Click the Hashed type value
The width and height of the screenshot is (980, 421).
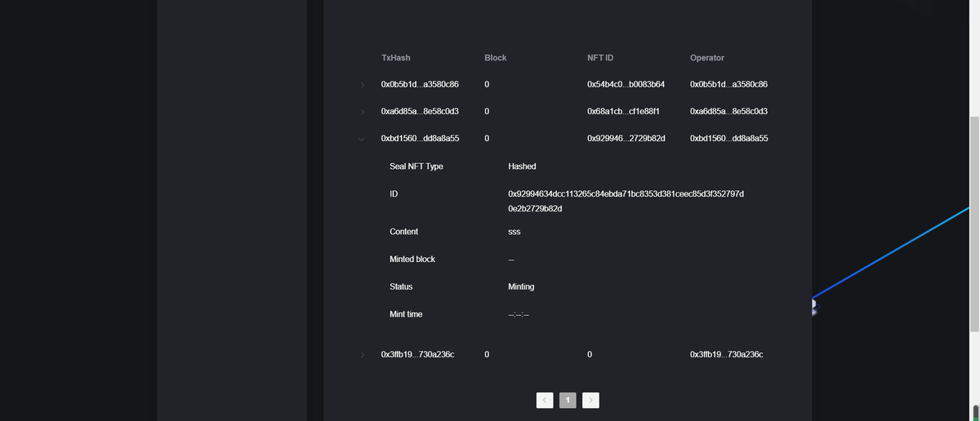pyautogui.click(x=522, y=166)
